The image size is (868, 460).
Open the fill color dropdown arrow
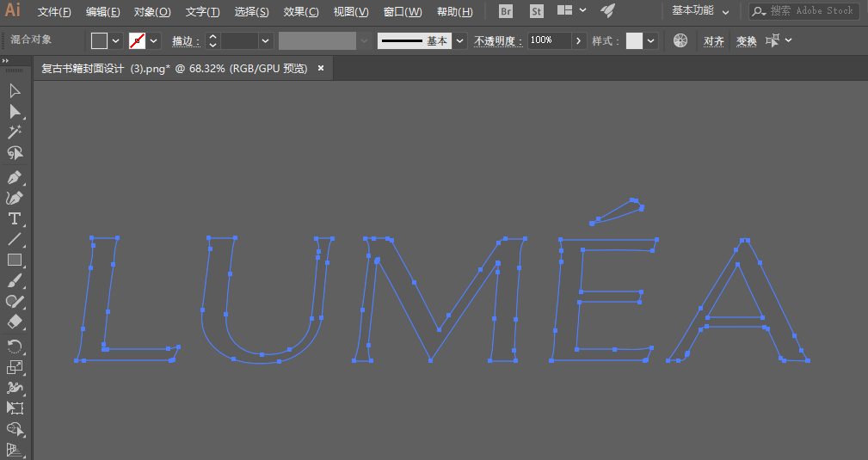pos(115,40)
